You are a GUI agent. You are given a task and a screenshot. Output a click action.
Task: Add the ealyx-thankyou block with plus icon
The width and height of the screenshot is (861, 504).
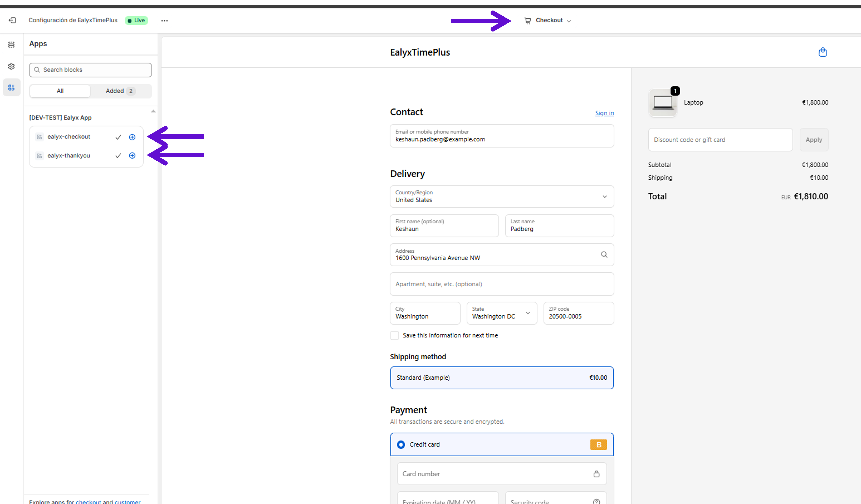coord(132,156)
